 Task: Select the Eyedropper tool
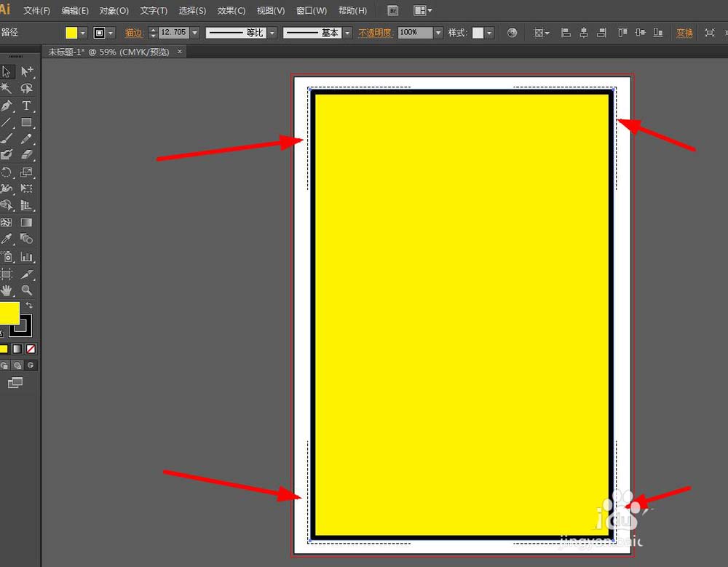tap(6, 239)
